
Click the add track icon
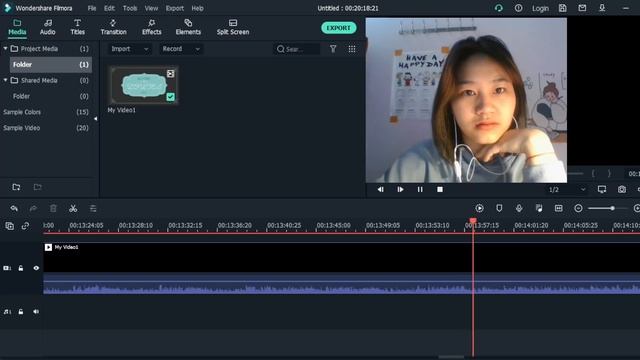pyautogui.click(x=9, y=226)
